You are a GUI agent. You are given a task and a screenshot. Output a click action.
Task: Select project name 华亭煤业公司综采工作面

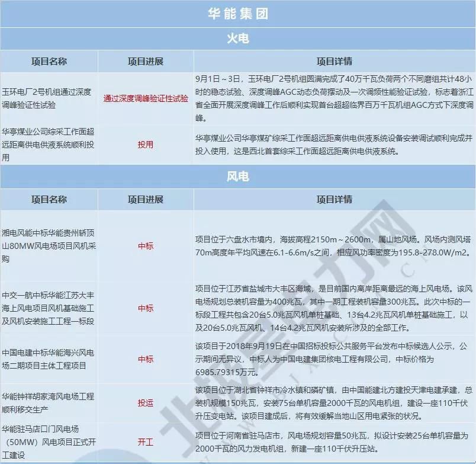[48, 145]
